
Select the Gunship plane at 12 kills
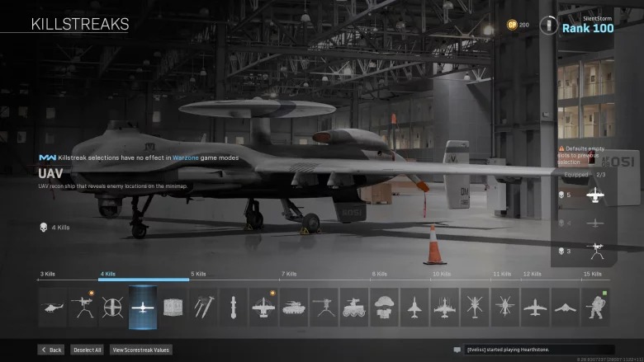[x=535, y=308]
